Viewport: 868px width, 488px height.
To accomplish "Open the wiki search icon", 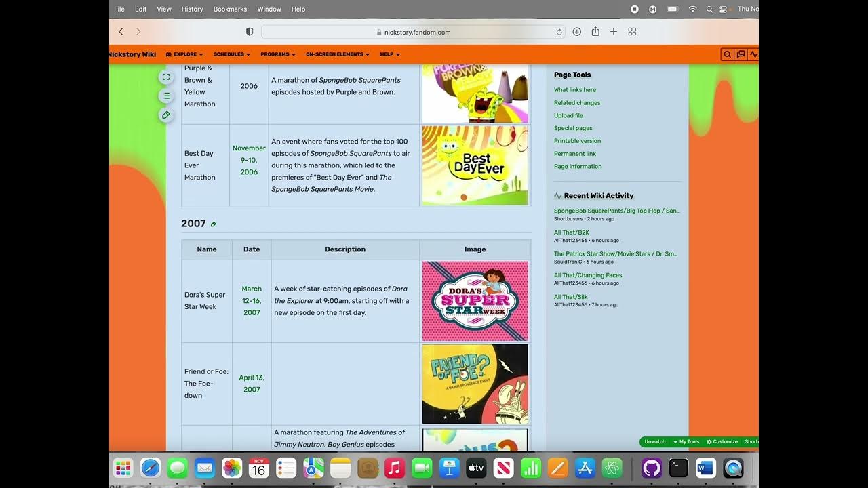I will coord(727,54).
